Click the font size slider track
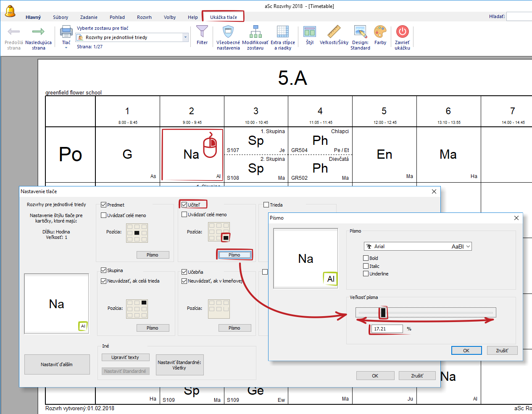Viewport: 532px width, 414px height. [437, 312]
